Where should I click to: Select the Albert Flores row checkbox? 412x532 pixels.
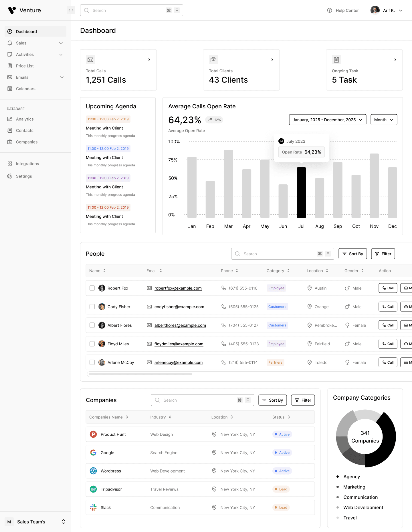92,325
